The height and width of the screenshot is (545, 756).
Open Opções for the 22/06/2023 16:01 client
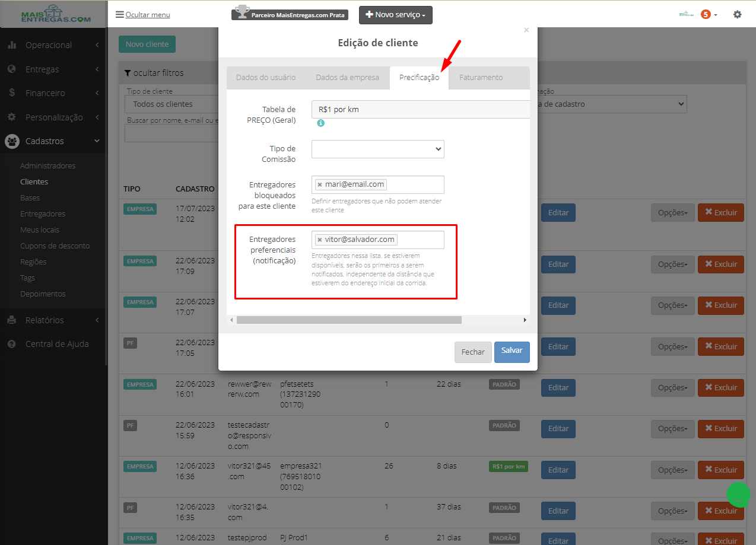pos(673,388)
